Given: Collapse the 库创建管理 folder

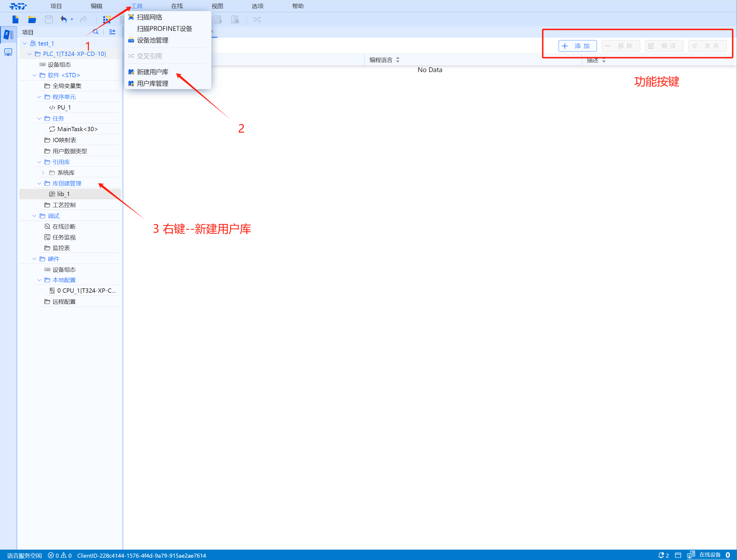Looking at the screenshot, I should [39, 183].
